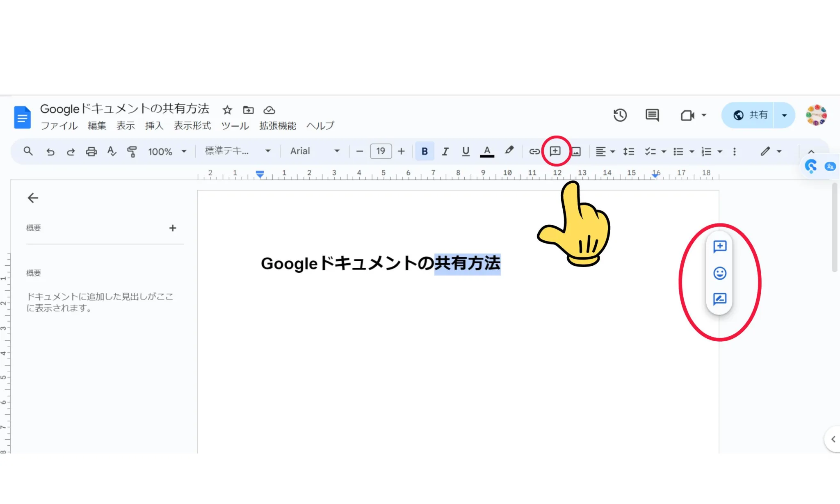Open the toolbar more options menu
The height and width of the screenshot is (504, 840).
click(x=735, y=152)
